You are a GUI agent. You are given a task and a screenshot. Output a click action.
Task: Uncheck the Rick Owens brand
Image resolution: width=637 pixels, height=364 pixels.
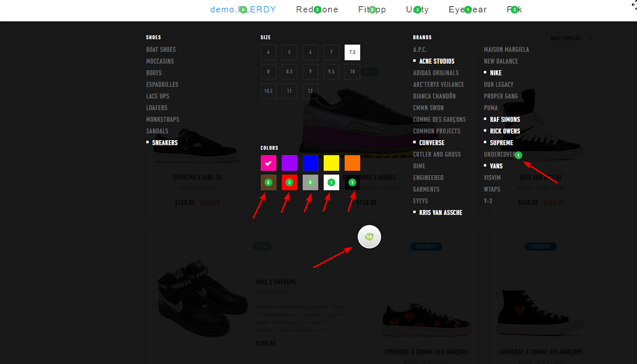(502, 131)
